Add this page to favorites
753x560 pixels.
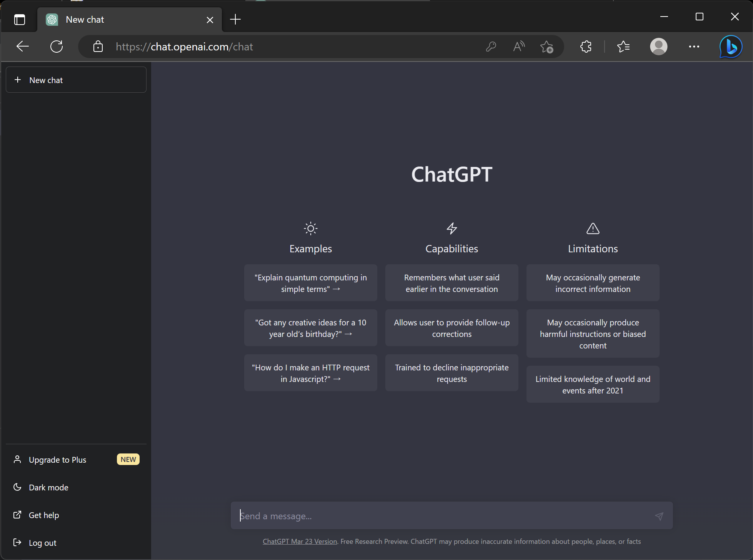tap(546, 47)
